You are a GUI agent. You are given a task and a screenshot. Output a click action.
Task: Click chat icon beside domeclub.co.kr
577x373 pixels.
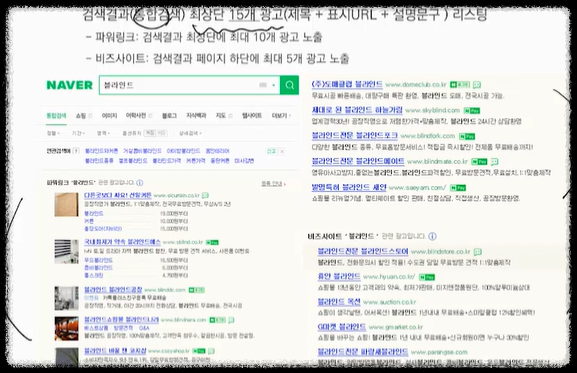(x=477, y=85)
